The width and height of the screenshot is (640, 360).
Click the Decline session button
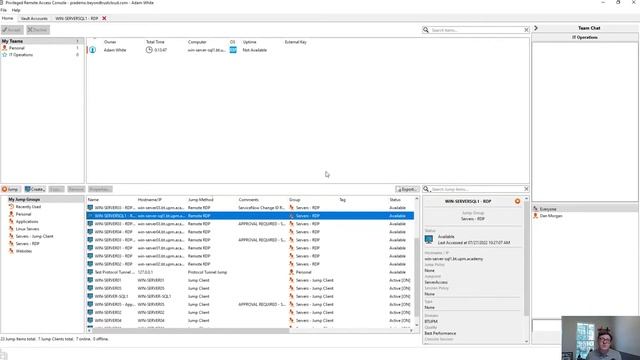(x=38, y=30)
